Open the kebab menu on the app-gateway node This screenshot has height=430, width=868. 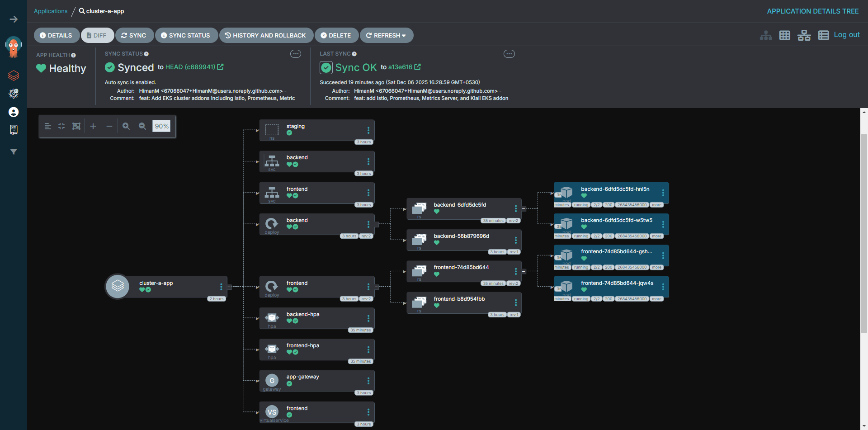click(x=368, y=381)
